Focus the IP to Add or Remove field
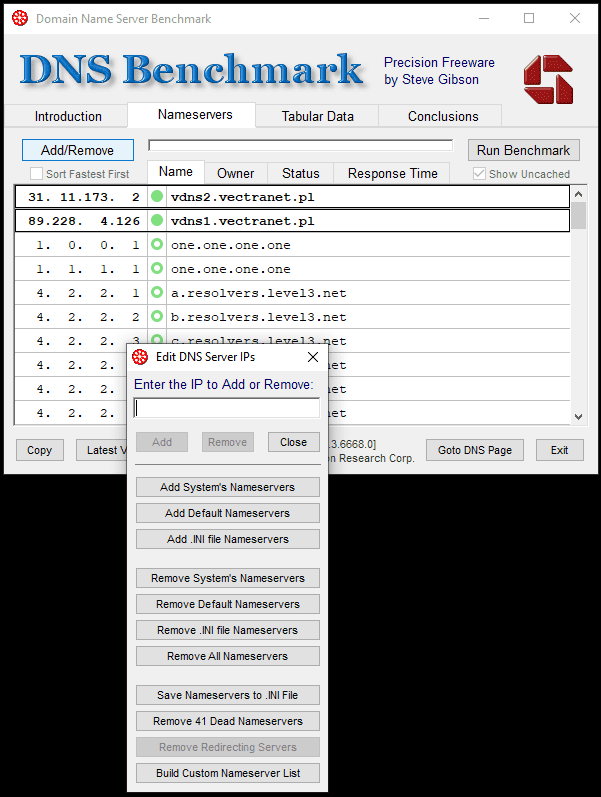 tap(227, 408)
